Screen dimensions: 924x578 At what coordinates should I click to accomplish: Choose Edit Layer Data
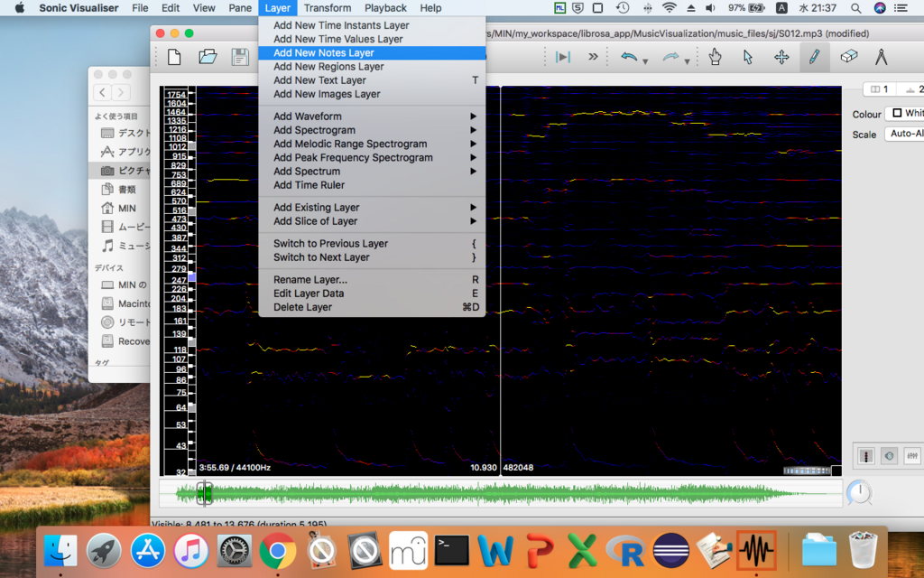(x=372, y=294)
